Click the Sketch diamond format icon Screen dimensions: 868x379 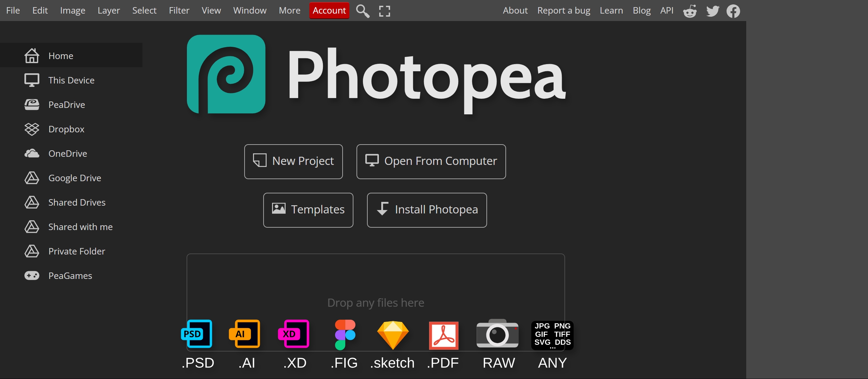[x=393, y=335]
